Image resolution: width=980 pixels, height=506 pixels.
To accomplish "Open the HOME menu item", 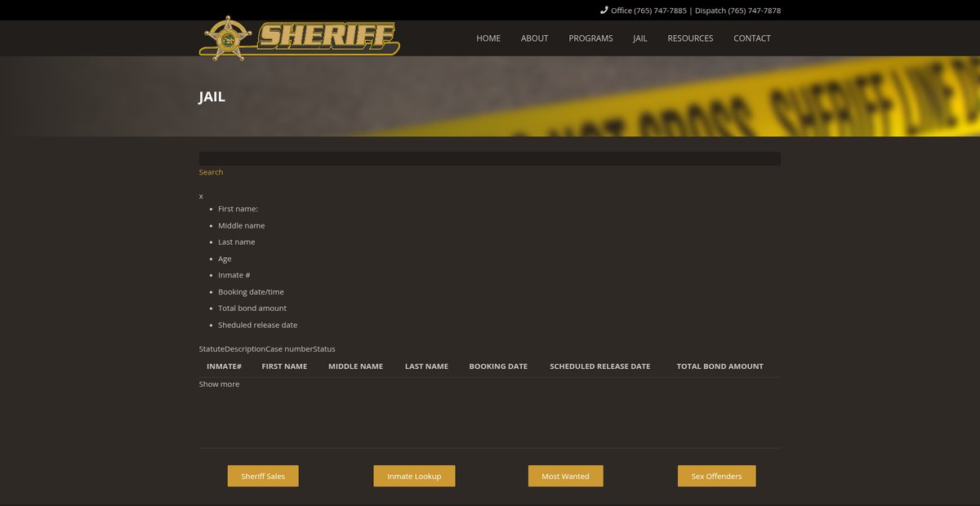I will (488, 38).
